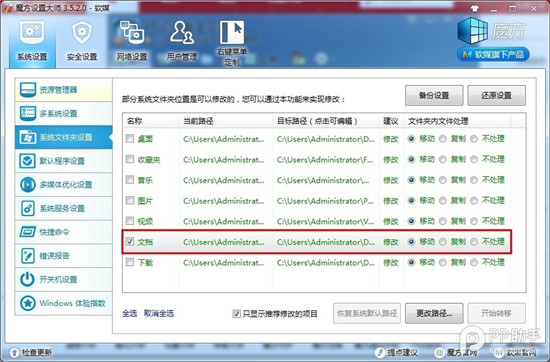The height and width of the screenshot is (362, 550).
Task: Click the 恢复系统默认路径 button
Action: coord(367,313)
